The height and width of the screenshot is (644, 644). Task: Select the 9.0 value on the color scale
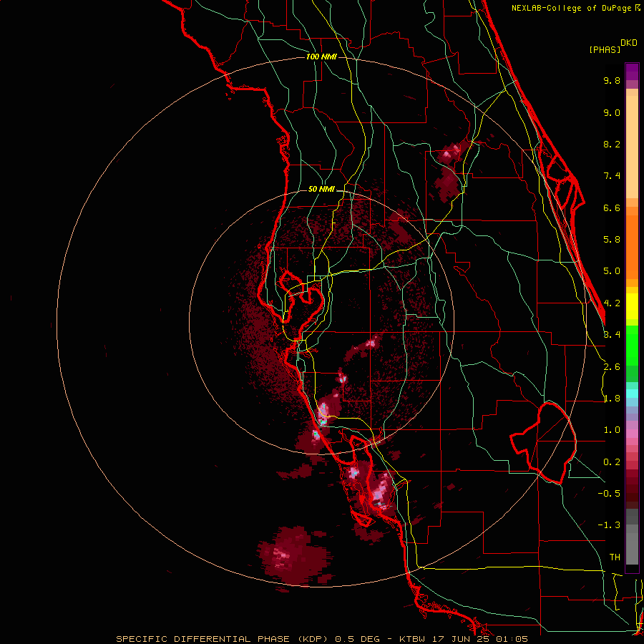tap(612, 112)
